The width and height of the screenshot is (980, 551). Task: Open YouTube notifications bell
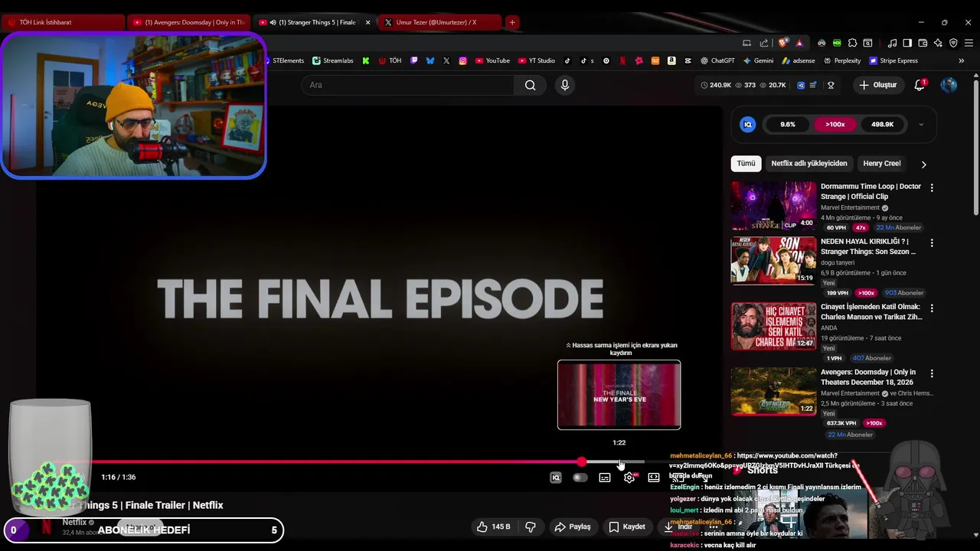[920, 85]
